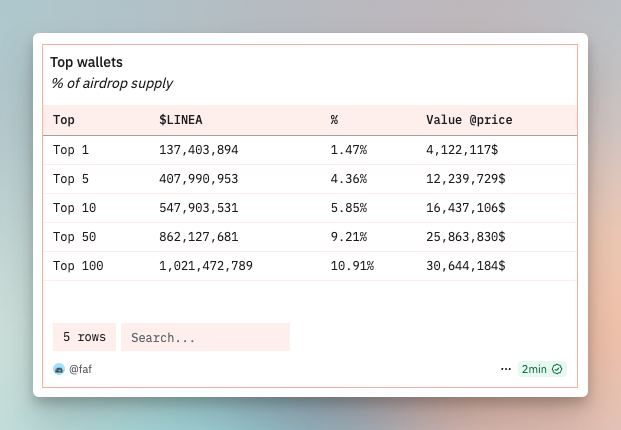Select the Top 10 row label

click(74, 208)
